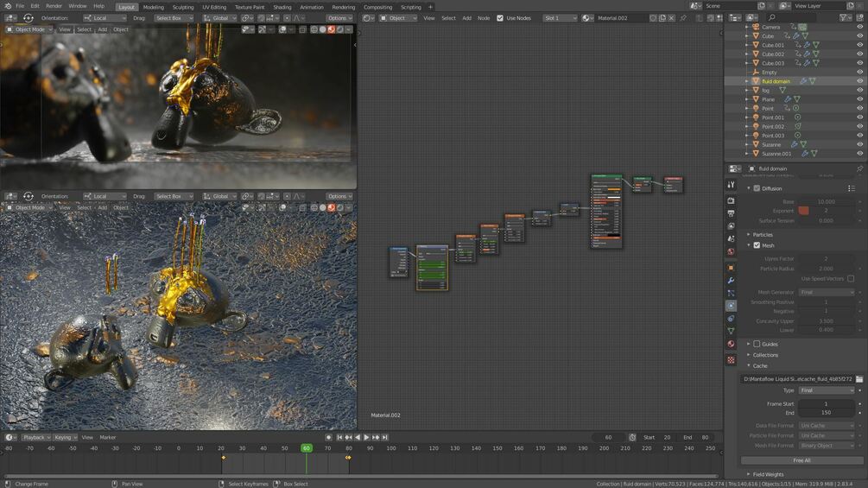Click the frame 60 playhead marker
This screenshot has width=868, height=488.
[306, 448]
